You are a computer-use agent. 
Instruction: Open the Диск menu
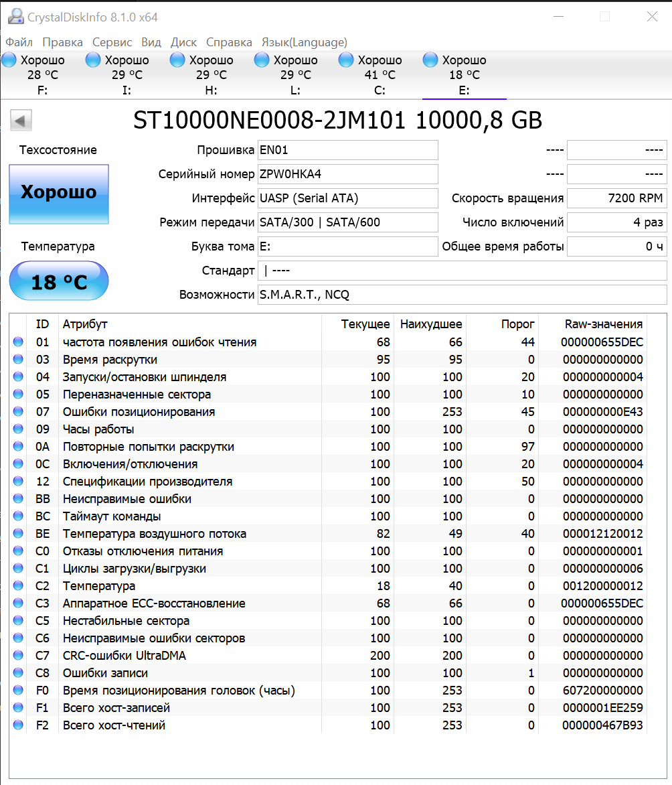183,42
